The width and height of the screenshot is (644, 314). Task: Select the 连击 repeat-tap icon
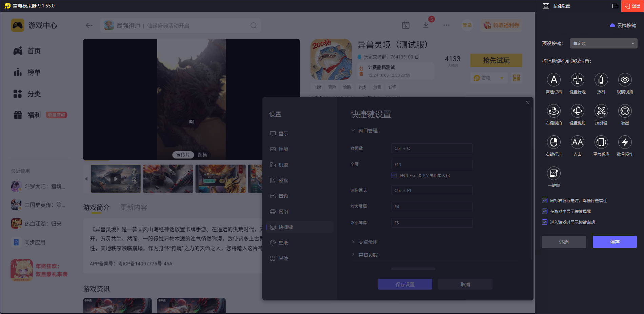[578, 142]
